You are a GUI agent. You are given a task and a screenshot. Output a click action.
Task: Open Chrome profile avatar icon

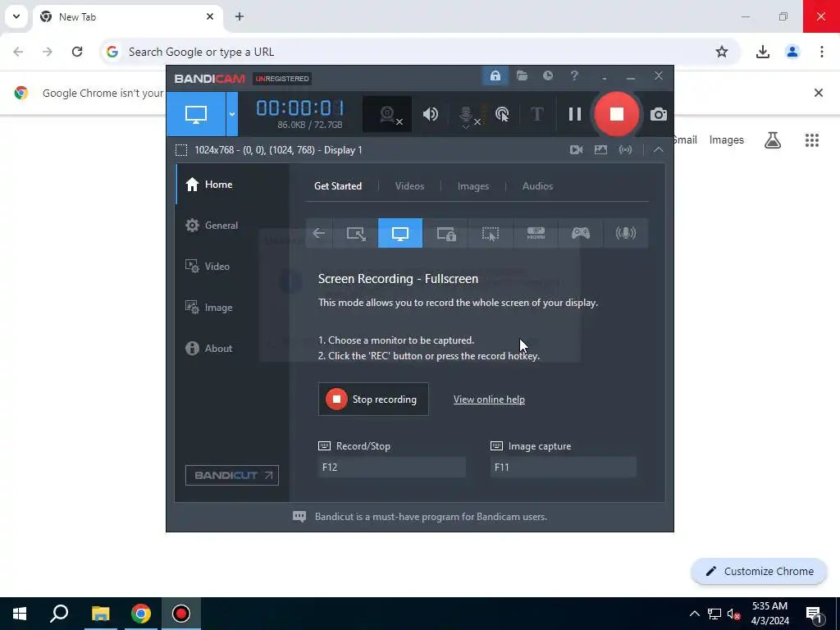click(x=792, y=52)
